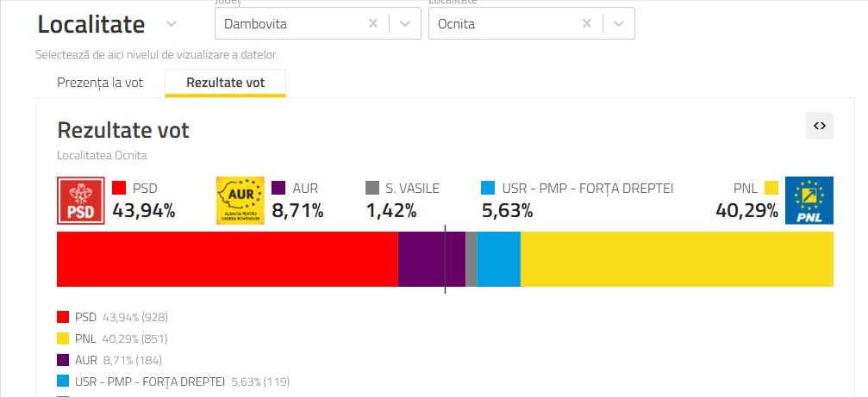Click the blue USR-PMP legend swatch
868x397 pixels.
[x=488, y=188]
